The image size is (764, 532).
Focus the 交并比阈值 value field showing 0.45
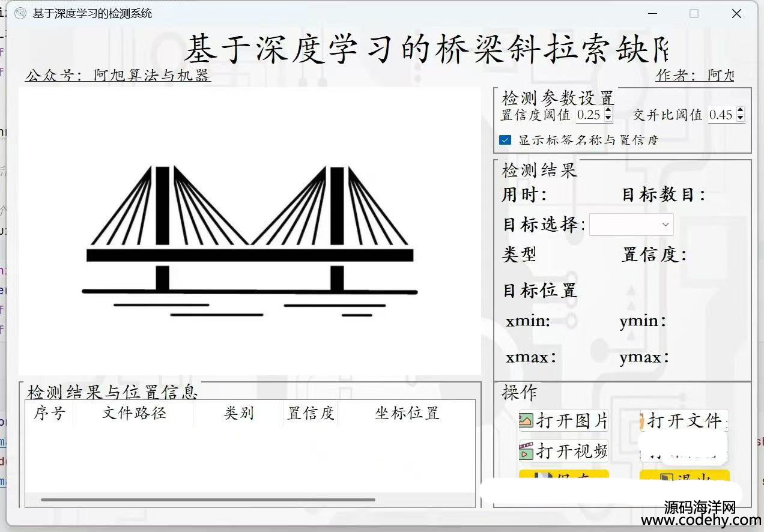[x=721, y=115]
